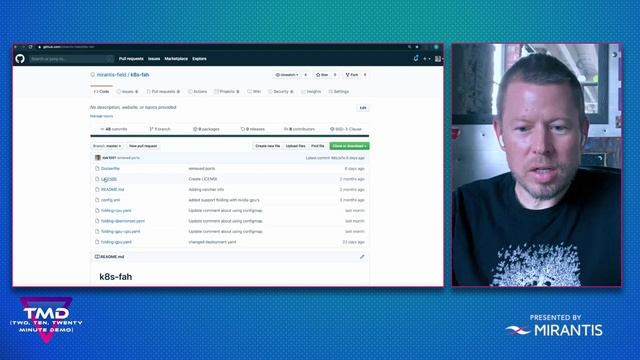Open the Projects tab
The height and width of the screenshot is (360, 640).
(227, 91)
